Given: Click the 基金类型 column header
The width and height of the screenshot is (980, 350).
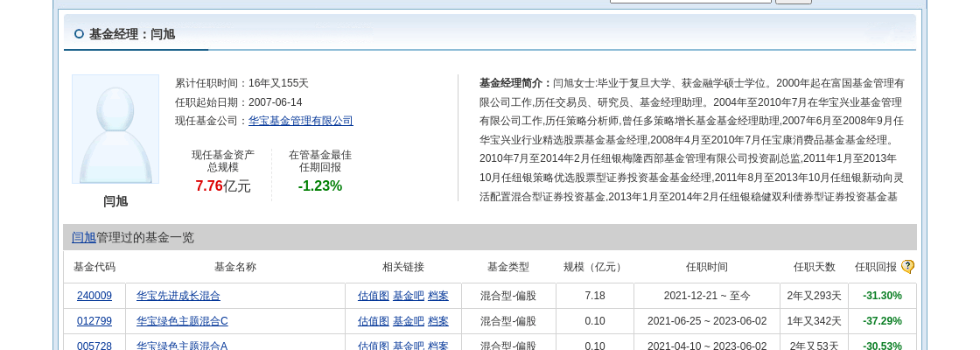Looking at the screenshot, I should tap(508, 267).
